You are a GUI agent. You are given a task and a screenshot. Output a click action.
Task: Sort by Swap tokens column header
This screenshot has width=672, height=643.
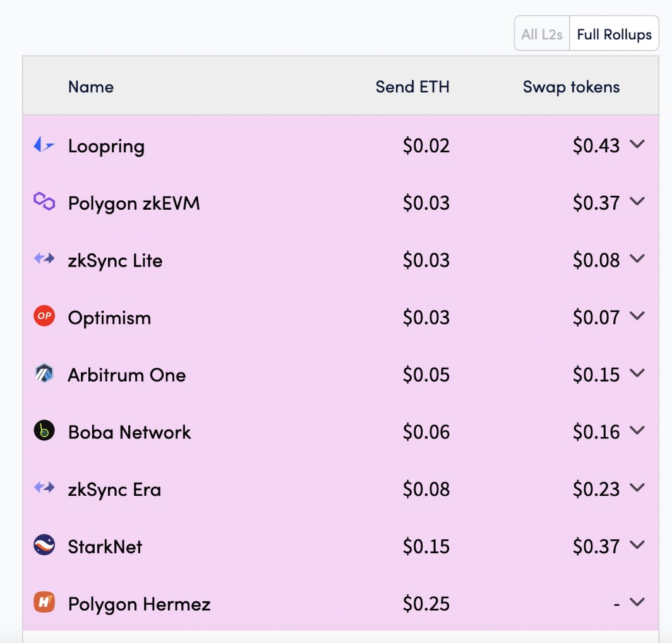572,87
